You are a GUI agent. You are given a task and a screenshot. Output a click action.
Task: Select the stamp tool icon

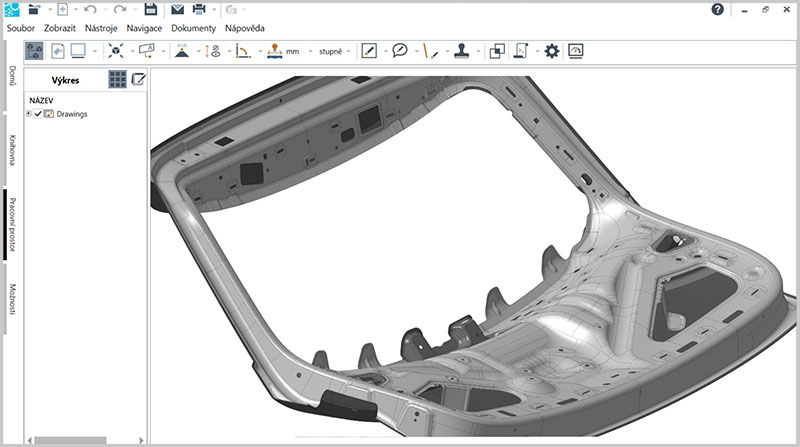pos(462,51)
